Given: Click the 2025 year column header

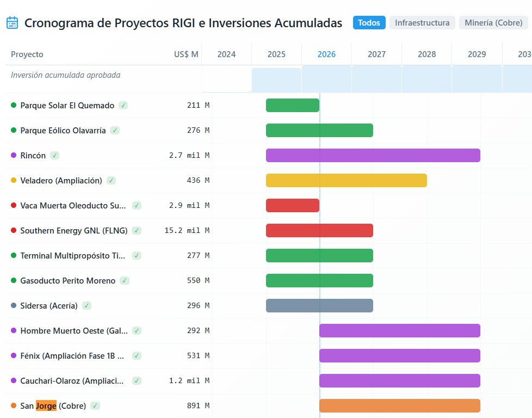Looking at the screenshot, I should 276,54.
